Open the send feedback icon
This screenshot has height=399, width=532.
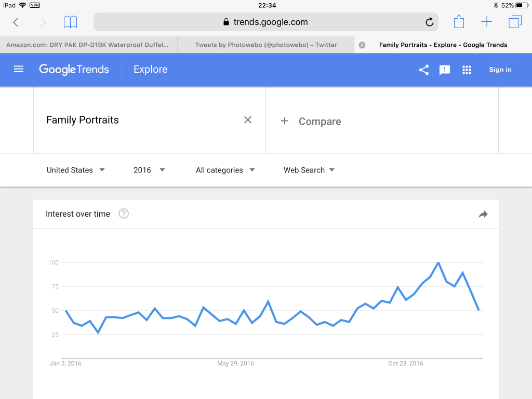445,70
